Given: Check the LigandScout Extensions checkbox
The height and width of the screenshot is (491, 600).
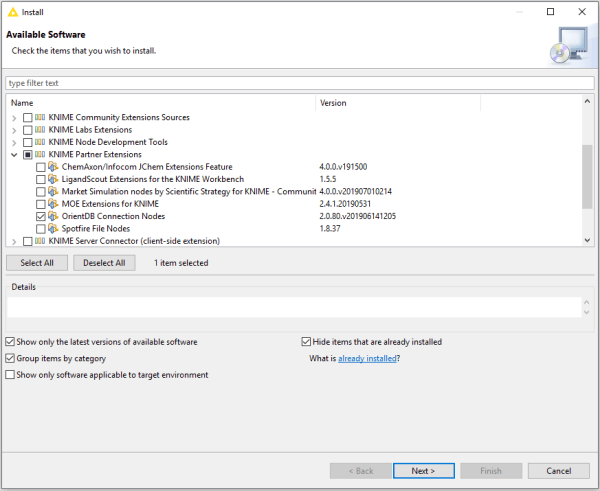Looking at the screenshot, I should tap(41, 179).
